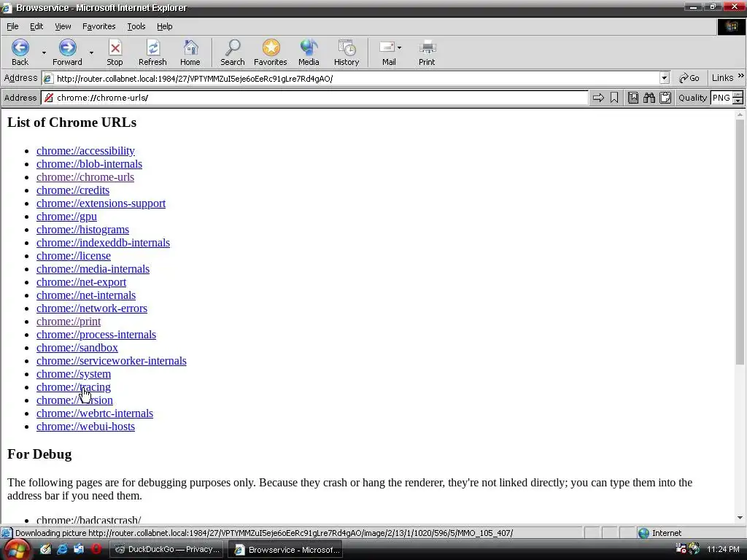Image resolution: width=747 pixels, height=560 pixels.
Task: Click the Forward arrow button
Action: click(67, 52)
